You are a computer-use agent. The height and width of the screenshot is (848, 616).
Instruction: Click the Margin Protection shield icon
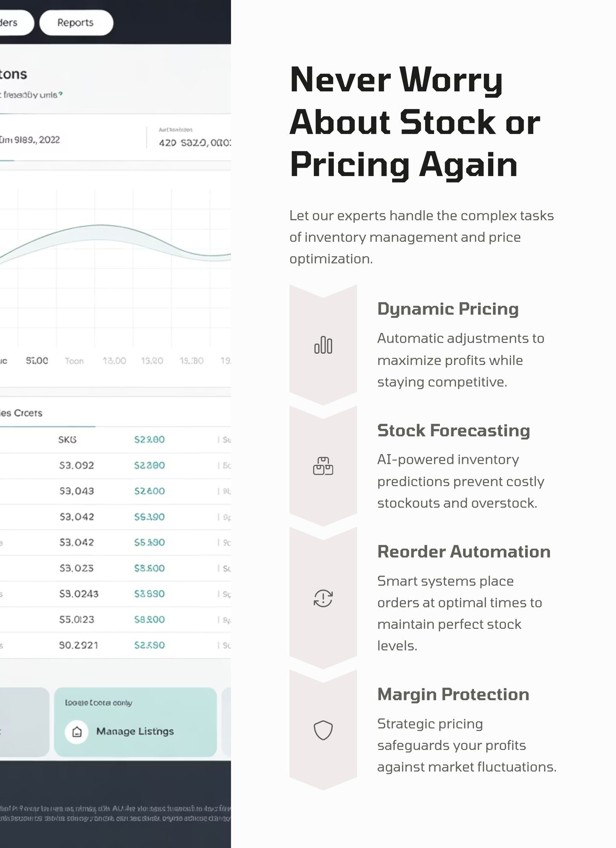pos(324,729)
